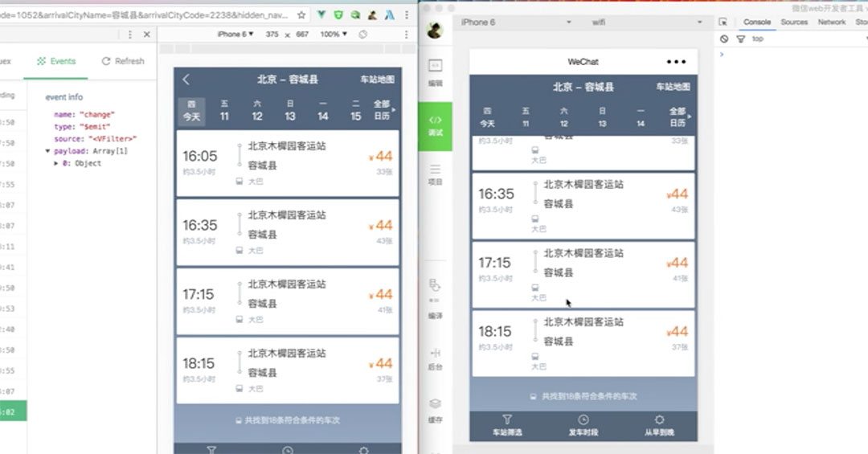The height and width of the screenshot is (454, 868).
Task: Click the Refresh button in Vue devtools
Action: (x=122, y=61)
